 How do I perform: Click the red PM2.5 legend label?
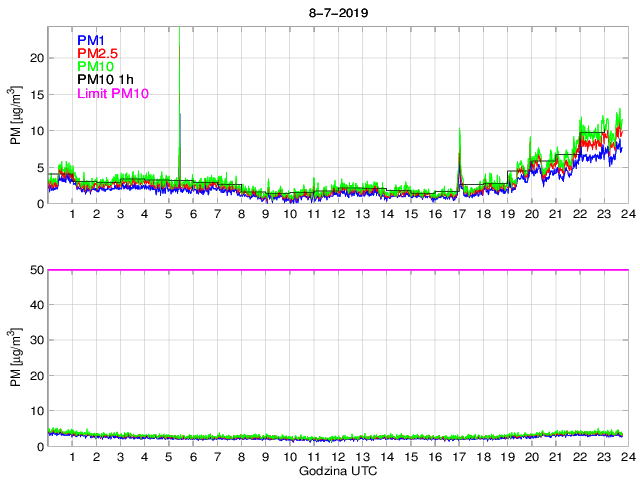click(97, 53)
